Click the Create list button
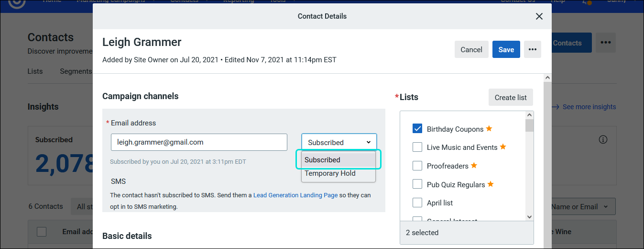 511,97
